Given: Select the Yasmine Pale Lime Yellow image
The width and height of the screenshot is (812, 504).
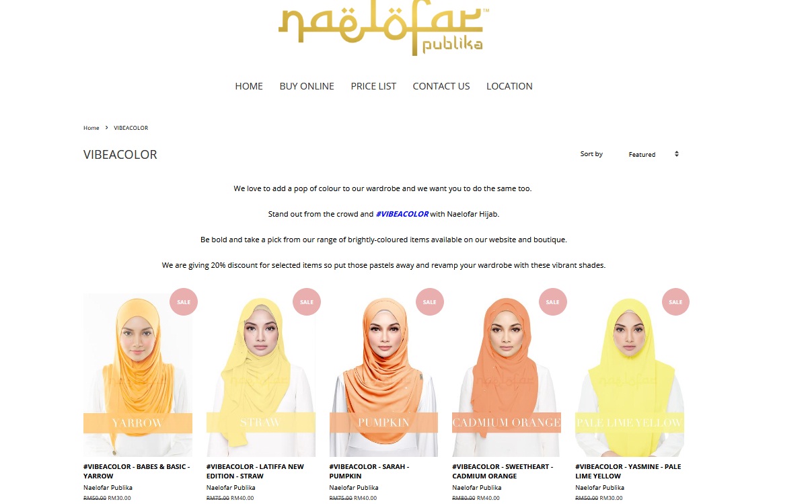Looking at the screenshot, I should tap(630, 375).
